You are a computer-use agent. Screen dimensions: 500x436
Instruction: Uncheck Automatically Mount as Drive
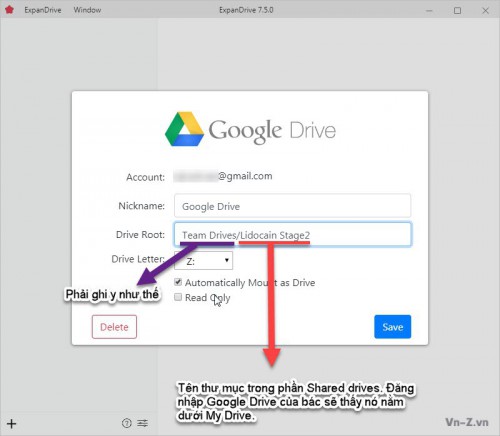point(178,282)
